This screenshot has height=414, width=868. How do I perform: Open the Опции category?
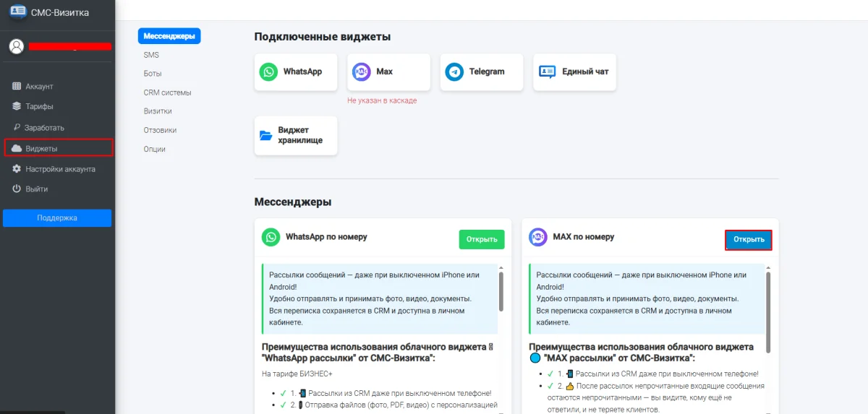click(154, 149)
